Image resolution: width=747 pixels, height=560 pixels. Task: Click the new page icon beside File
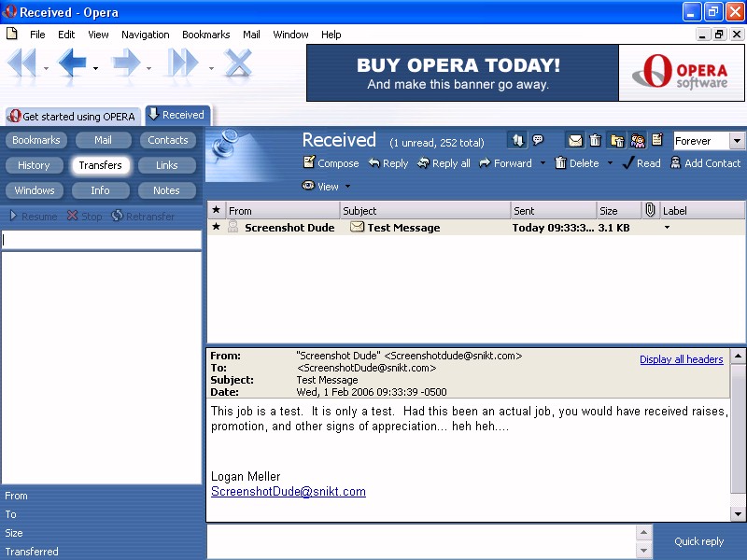point(12,34)
